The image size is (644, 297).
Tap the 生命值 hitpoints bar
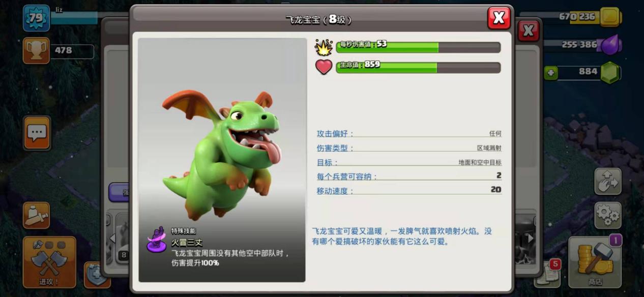click(x=418, y=67)
